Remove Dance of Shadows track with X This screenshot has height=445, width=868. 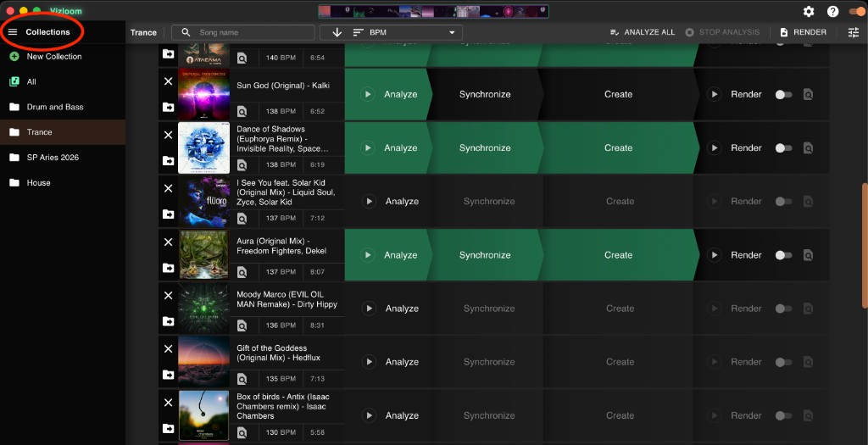[169, 135]
